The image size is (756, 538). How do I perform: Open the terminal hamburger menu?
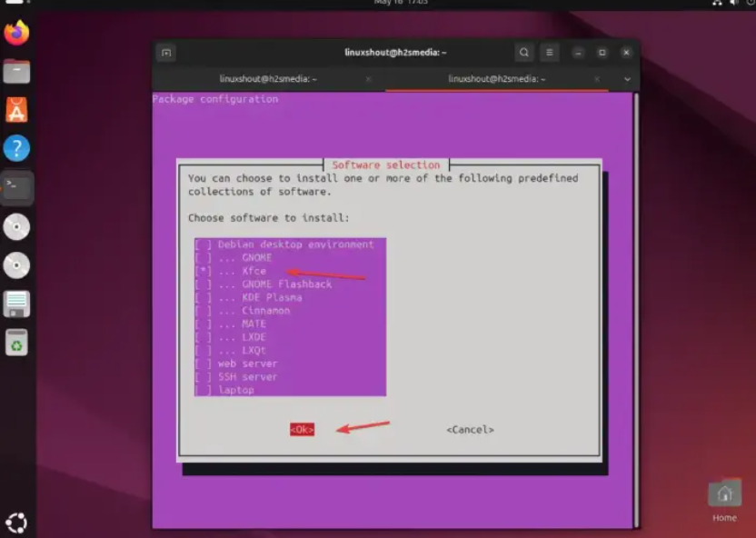click(549, 53)
